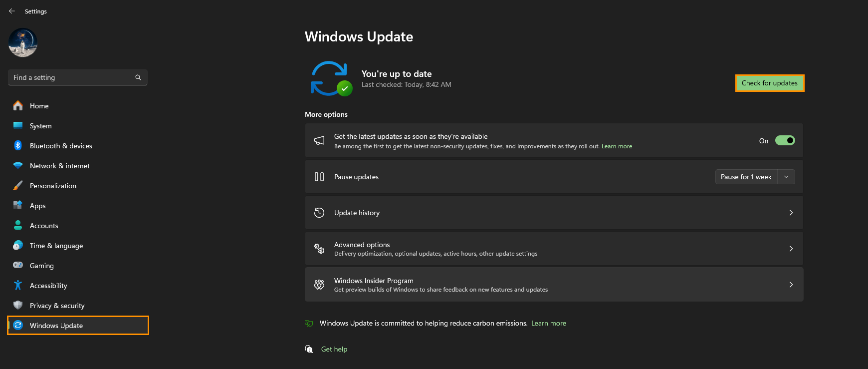The height and width of the screenshot is (369, 868).
Task: Click the Personalization paintbrush icon
Action: 18,185
